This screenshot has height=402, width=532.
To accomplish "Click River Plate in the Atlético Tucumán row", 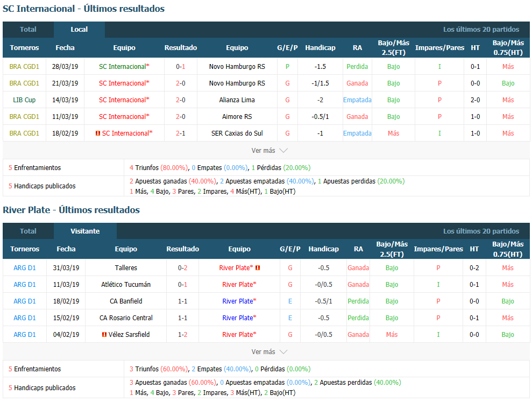I will pos(239,285).
